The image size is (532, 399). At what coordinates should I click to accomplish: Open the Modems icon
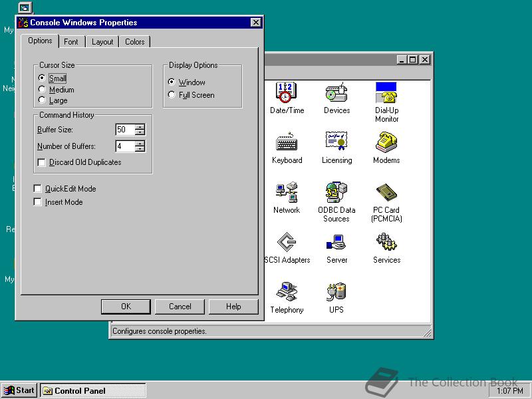pos(386,142)
